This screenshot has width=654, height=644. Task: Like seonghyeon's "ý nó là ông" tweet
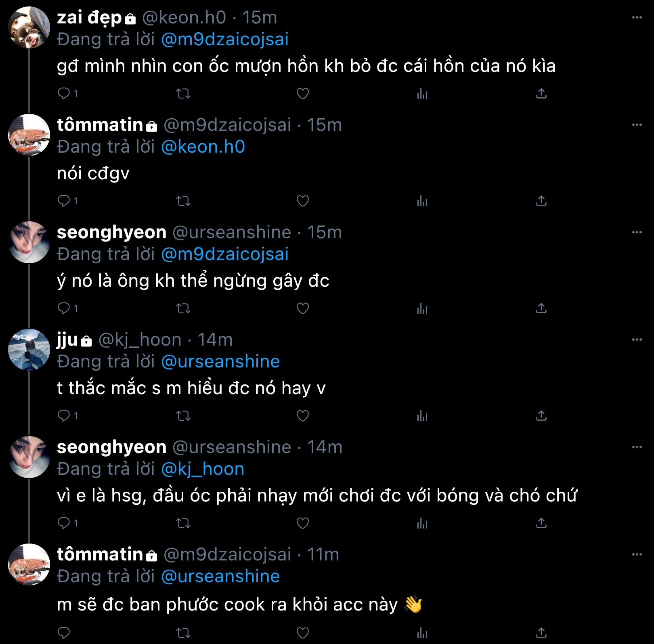[x=302, y=308]
